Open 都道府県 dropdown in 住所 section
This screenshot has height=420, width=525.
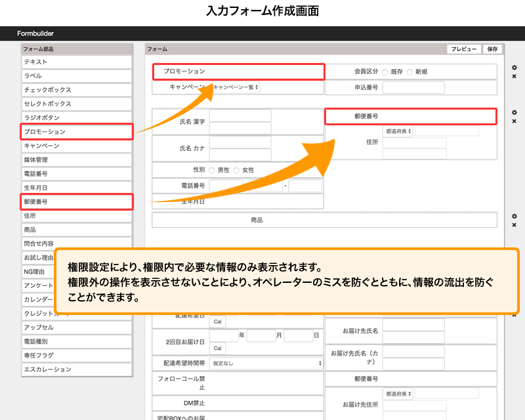tap(398, 131)
